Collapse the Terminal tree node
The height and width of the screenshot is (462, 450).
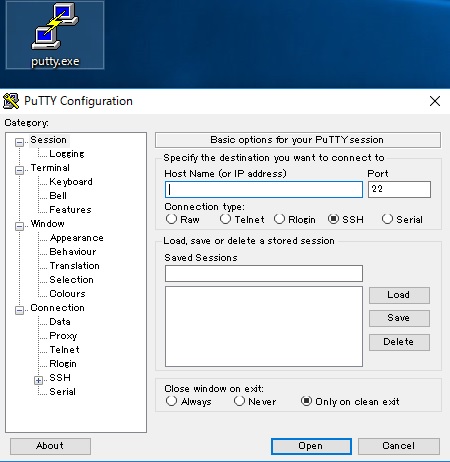click(19, 170)
